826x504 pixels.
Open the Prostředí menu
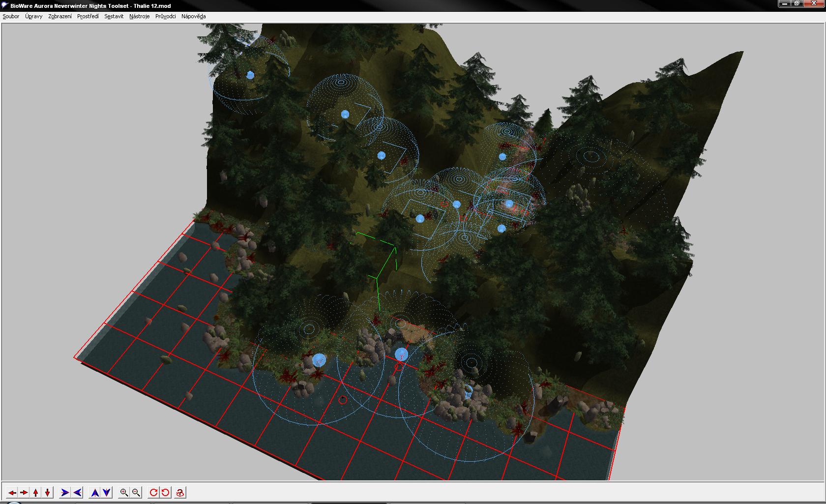click(88, 16)
